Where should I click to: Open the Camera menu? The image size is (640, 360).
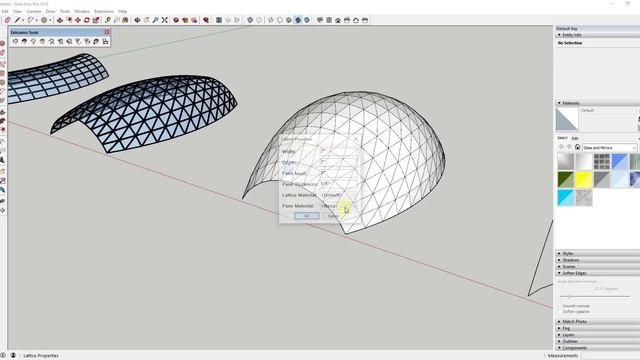34,11
